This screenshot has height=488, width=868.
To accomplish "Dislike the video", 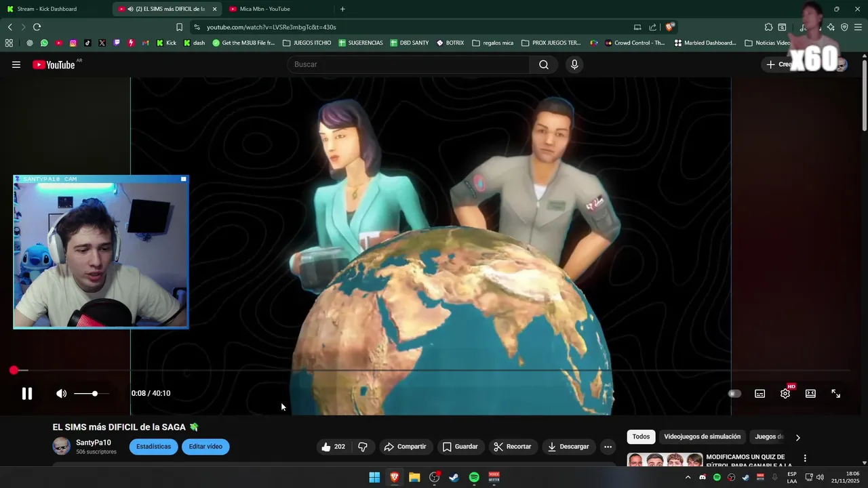I will pyautogui.click(x=363, y=447).
